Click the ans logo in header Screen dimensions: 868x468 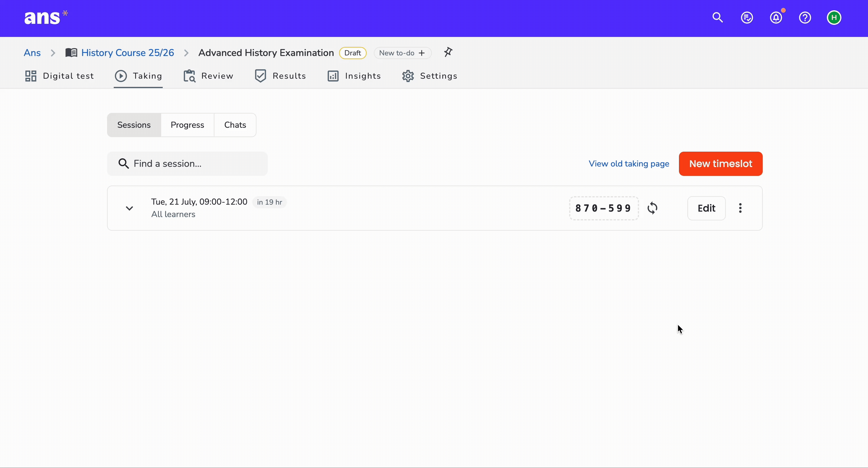(46, 18)
